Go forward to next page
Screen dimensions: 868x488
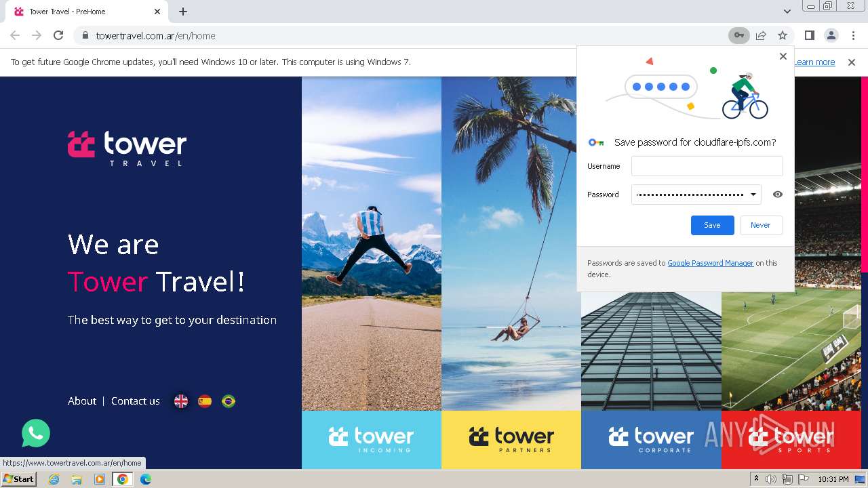click(37, 35)
